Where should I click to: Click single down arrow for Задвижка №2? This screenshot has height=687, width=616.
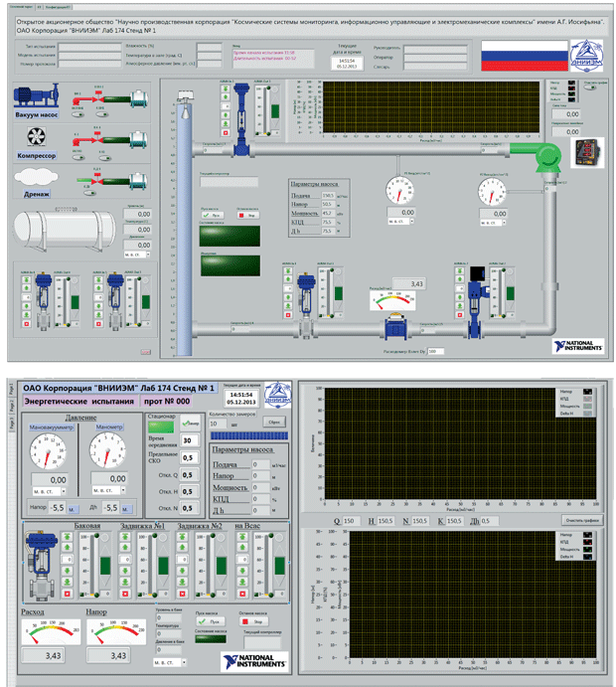(183, 571)
